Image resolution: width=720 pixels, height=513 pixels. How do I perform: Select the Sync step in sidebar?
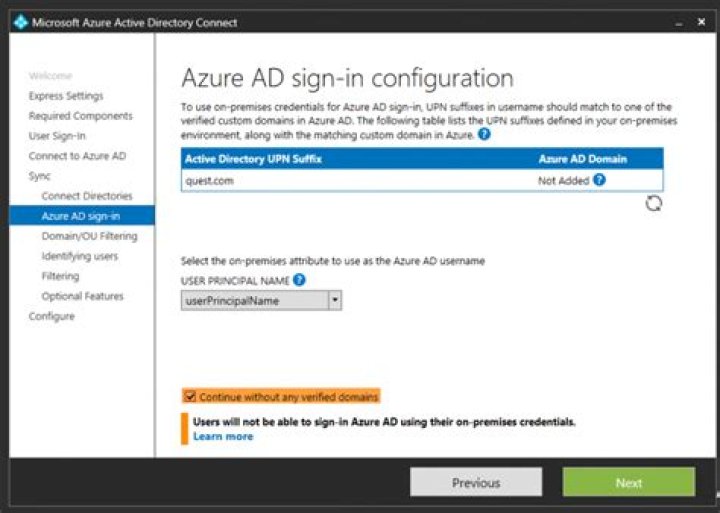tap(39, 176)
